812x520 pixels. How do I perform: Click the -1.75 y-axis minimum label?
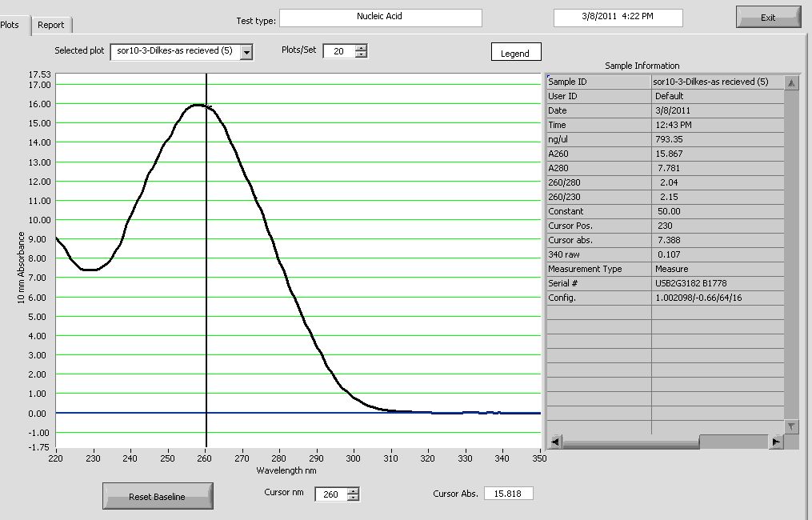tap(39, 447)
